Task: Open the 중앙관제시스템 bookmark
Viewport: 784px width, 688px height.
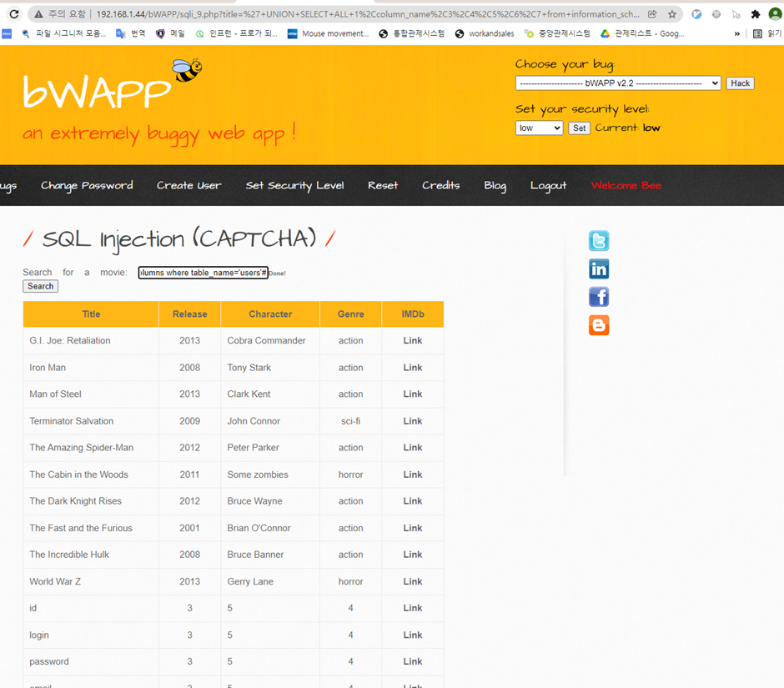Action: (557, 33)
